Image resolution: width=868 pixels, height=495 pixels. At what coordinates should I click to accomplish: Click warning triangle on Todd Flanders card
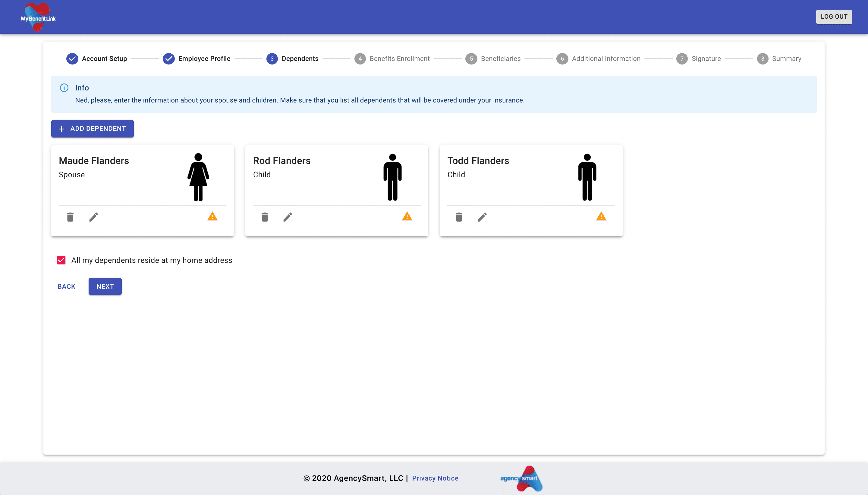click(x=601, y=216)
